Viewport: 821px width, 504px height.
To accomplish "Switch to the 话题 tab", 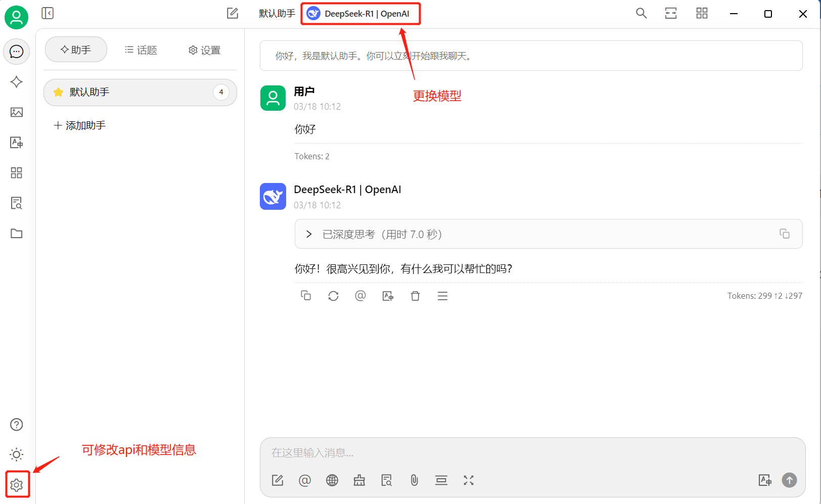I will pyautogui.click(x=141, y=50).
